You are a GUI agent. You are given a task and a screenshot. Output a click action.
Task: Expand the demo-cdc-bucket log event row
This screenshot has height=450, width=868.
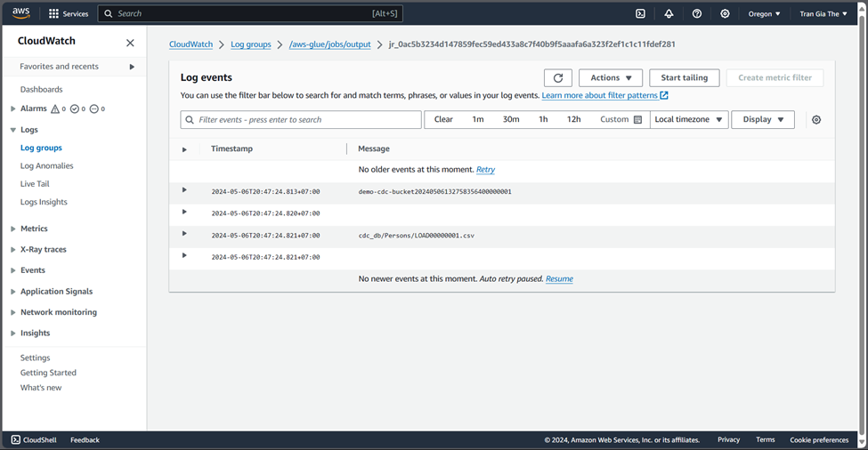(184, 190)
